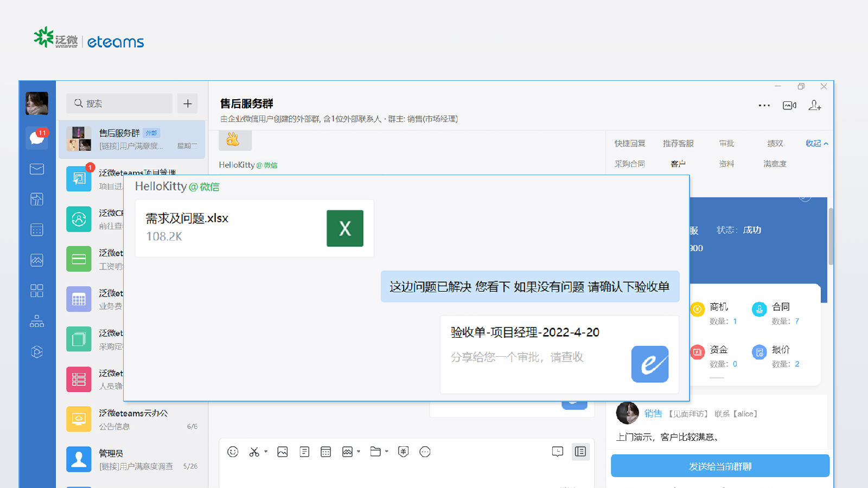Click the yen shield icon in message toolbar
This screenshot has height=488, width=868.
point(403,452)
